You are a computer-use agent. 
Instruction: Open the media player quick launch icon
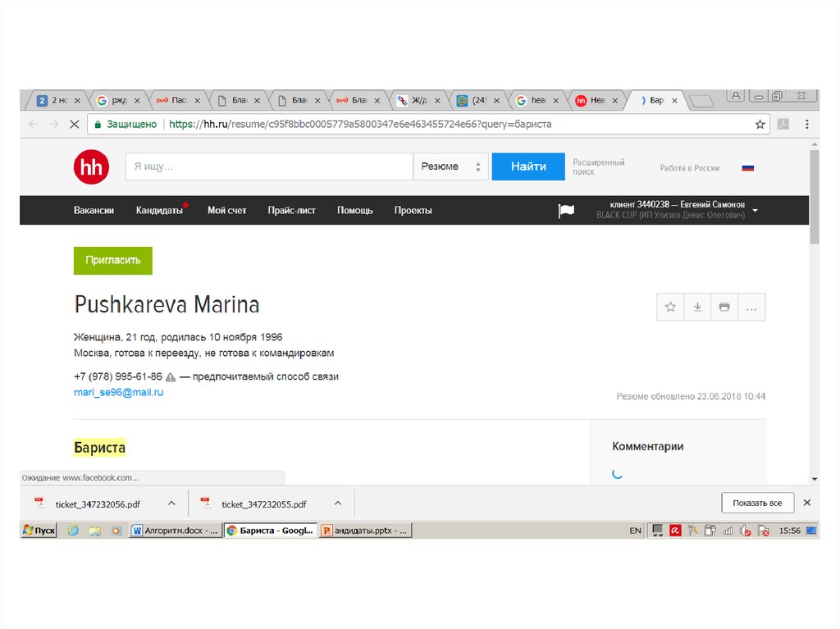click(x=116, y=531)
